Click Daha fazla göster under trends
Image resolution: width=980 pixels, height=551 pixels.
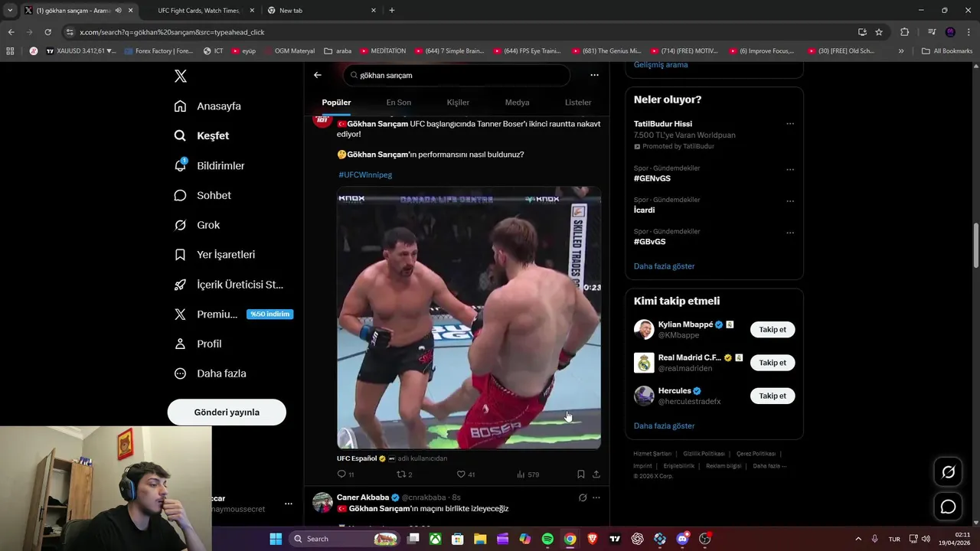(665, 266)
